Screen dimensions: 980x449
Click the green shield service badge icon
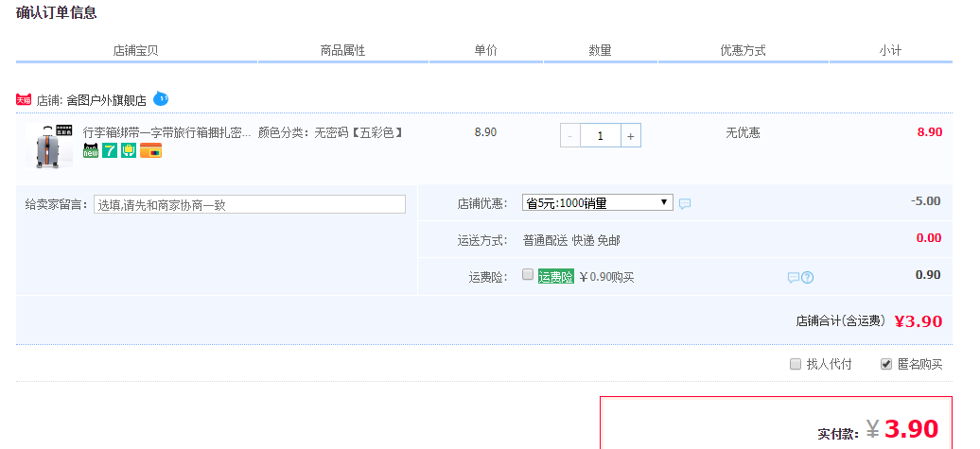coord(129,150)
